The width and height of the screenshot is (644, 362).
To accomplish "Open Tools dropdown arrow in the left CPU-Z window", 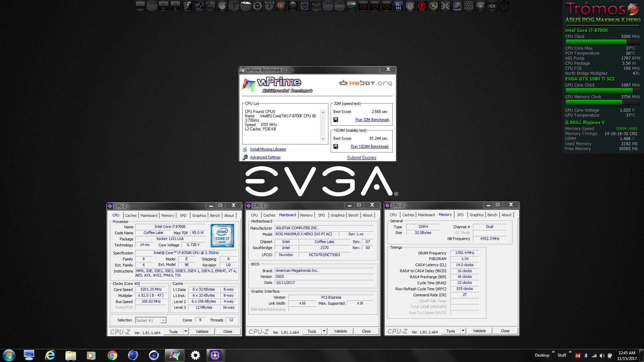I will click(x=185, y=331).
